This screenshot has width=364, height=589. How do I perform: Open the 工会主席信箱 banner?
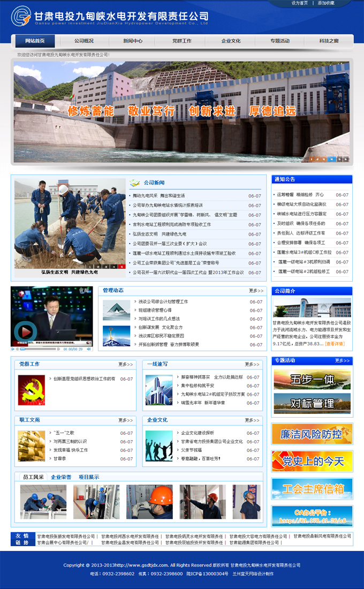pos(312,489)
